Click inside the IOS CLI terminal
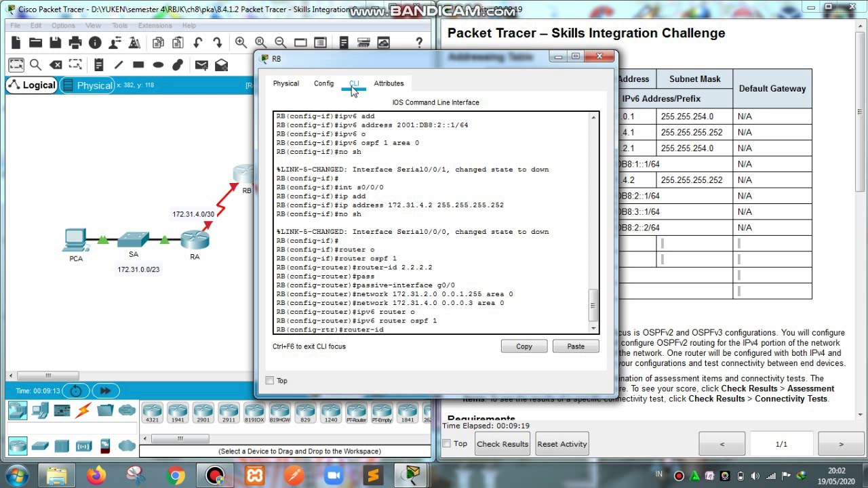The width and height of the screenshot is (868, 488). tap(431, 223)
